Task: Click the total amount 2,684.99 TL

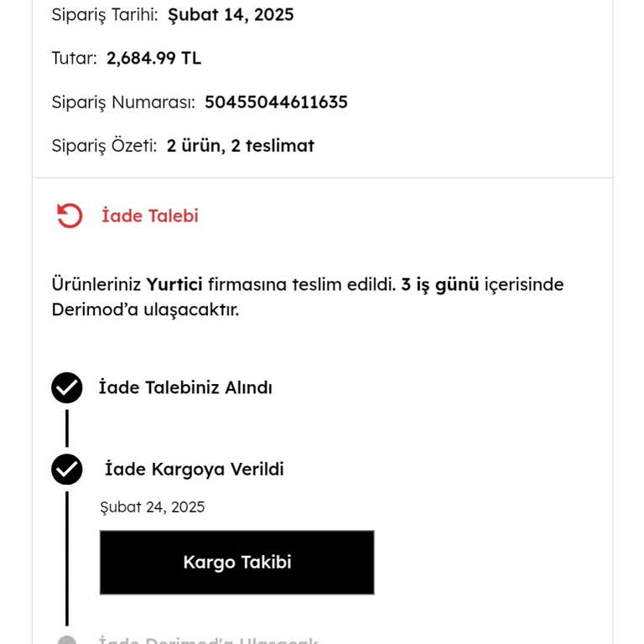Action: pos(153,58)
